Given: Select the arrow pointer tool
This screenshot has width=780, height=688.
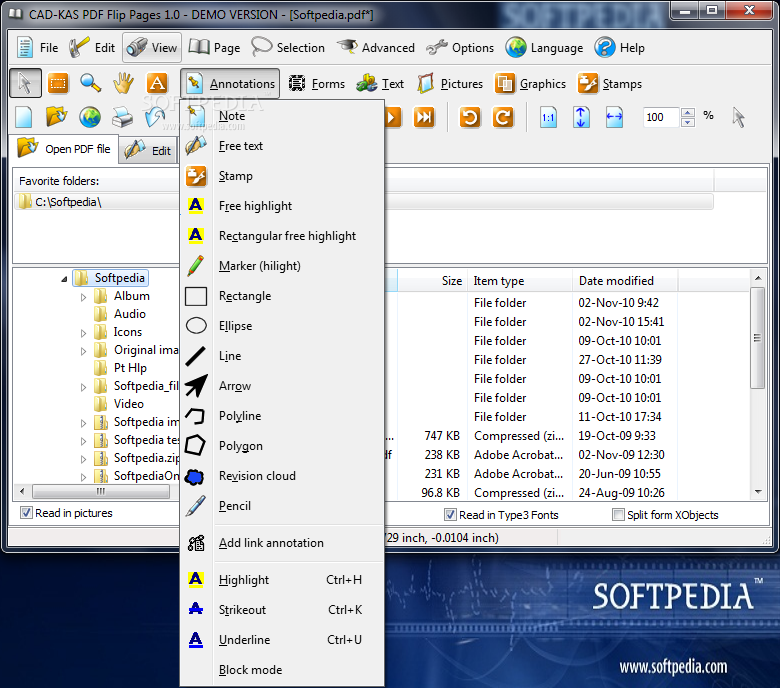Looking at the screenshot, I should (25, 83).
